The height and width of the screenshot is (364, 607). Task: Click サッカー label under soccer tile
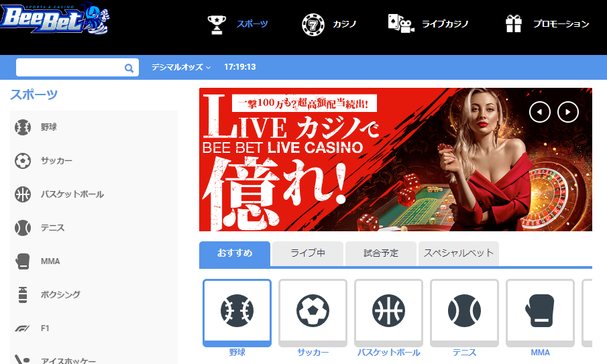click(x=313, y=353)
